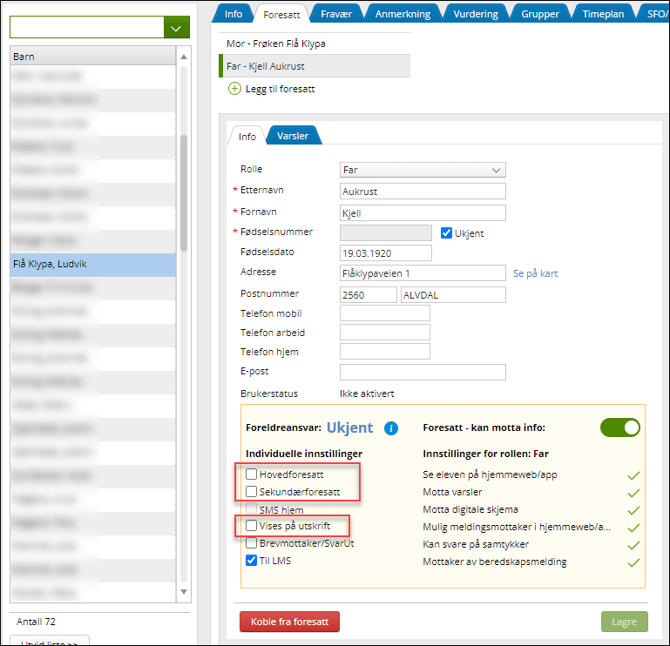Untick the Ukjent fødselsnummer checkbox
The height and width of the screenshot is (646, 670).
pos(447,233)
